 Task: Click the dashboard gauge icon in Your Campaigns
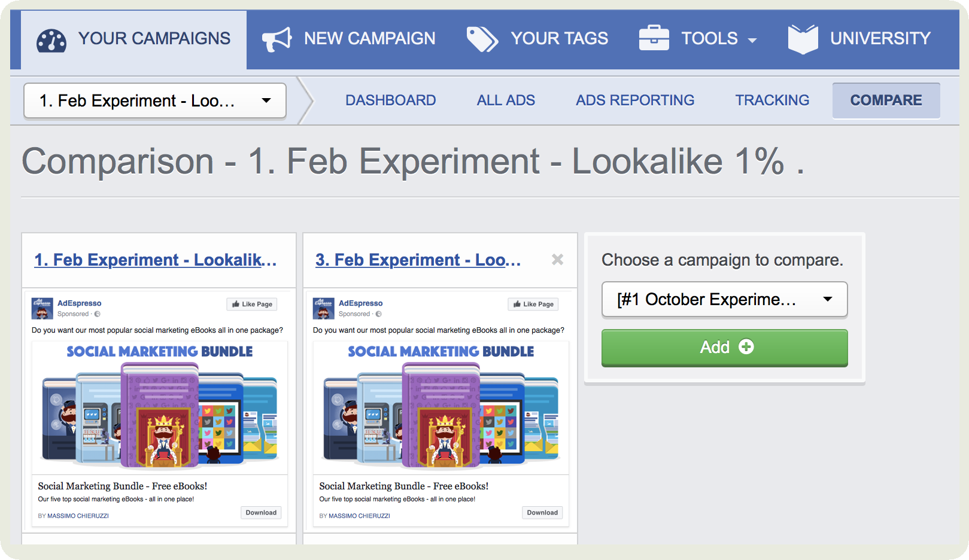(x=51, y=40)
